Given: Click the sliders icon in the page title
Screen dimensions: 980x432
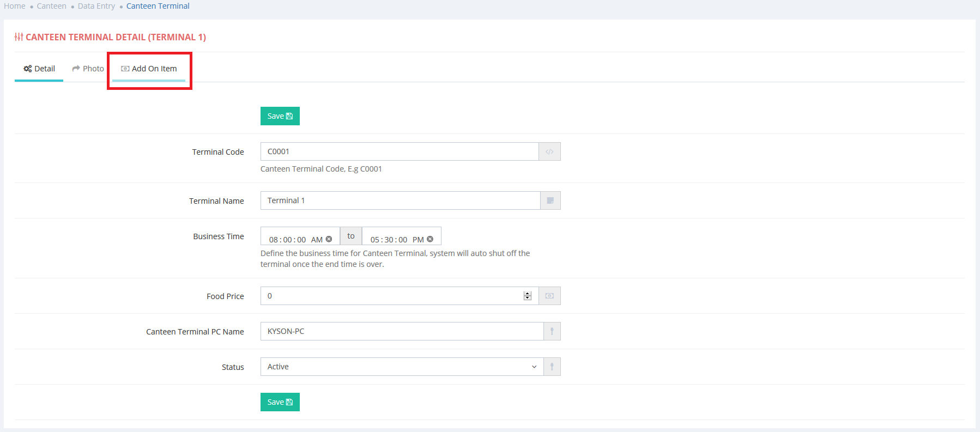Looking at the screenshot, I should coord(19,37).
